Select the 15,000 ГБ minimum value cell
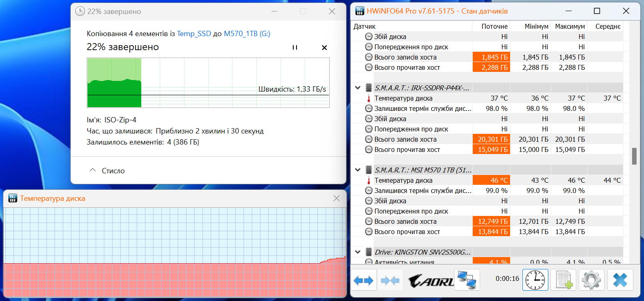The image size is (644, 301). pos(530,149)
